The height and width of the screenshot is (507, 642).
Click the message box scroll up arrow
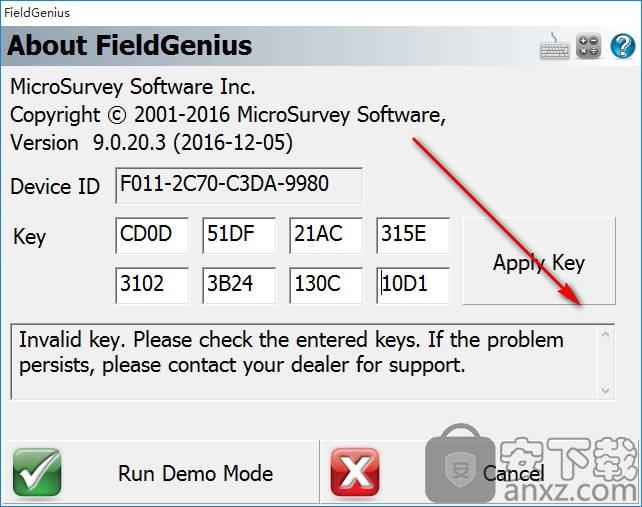[606, 335]
